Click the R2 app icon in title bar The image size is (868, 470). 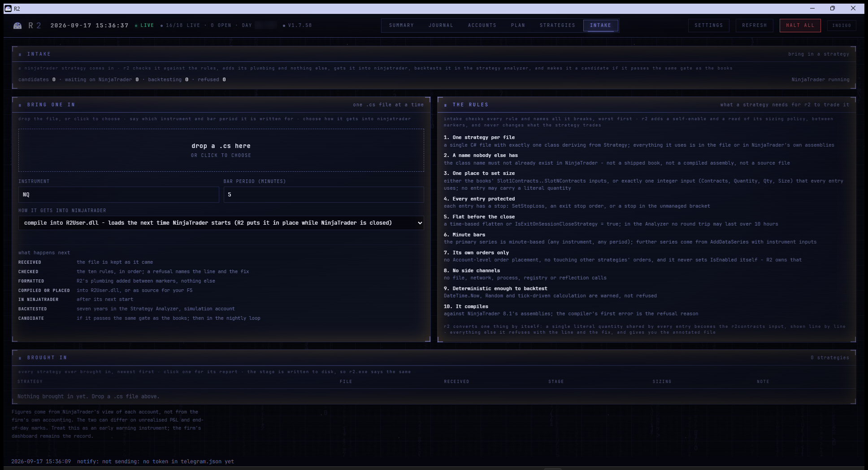pos(8,8)
